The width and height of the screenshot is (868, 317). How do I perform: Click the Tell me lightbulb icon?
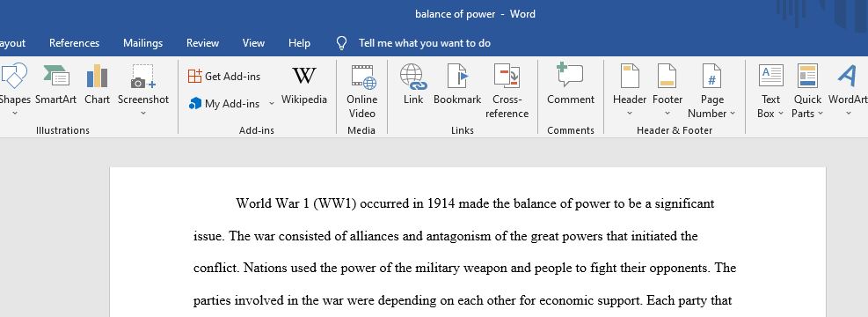click(341, 43)
